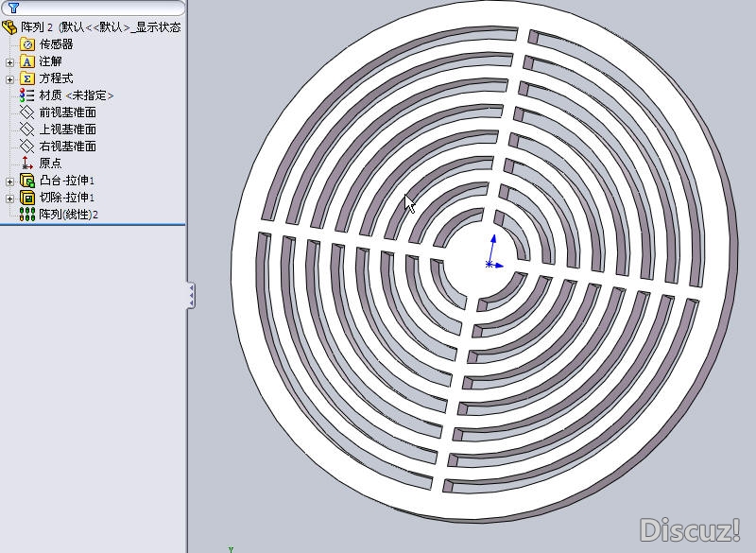This screenshot has height=553, width=756.
Task: Select 材质 <未指定> text
Action: click(77, 95)
